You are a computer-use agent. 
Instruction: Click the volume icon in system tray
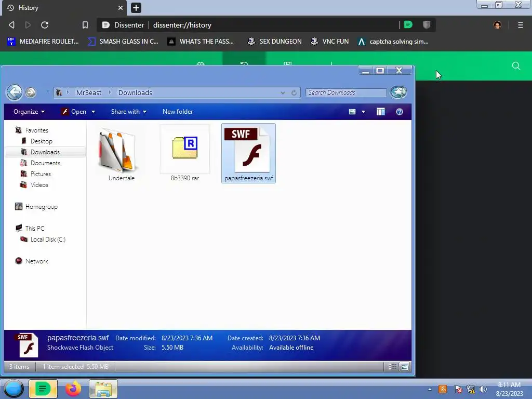(483, 389)
